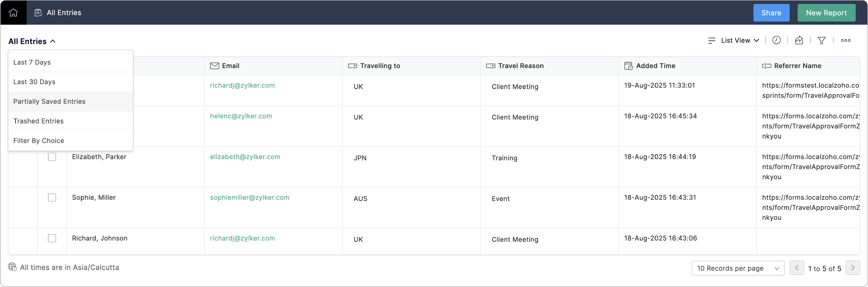The height and width of the screenshot is (287, 868).
Task: Click the New Report button
Action: 826,13
